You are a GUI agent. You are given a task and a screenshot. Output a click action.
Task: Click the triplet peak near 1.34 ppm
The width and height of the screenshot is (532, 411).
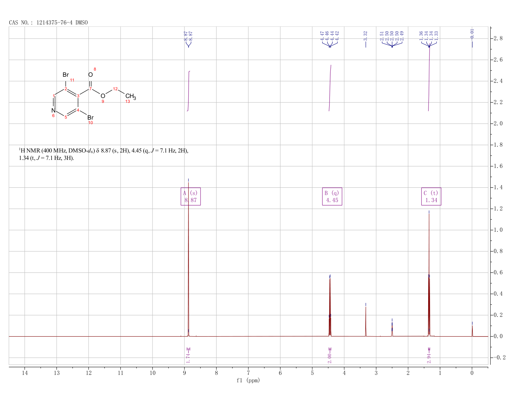coord(429,274)
